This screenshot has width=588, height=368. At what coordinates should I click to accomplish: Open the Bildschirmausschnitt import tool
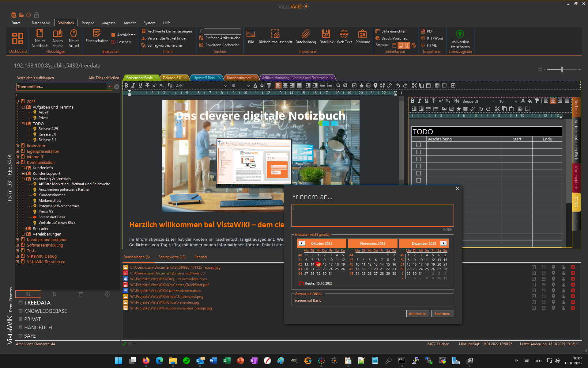pos(275,34)
